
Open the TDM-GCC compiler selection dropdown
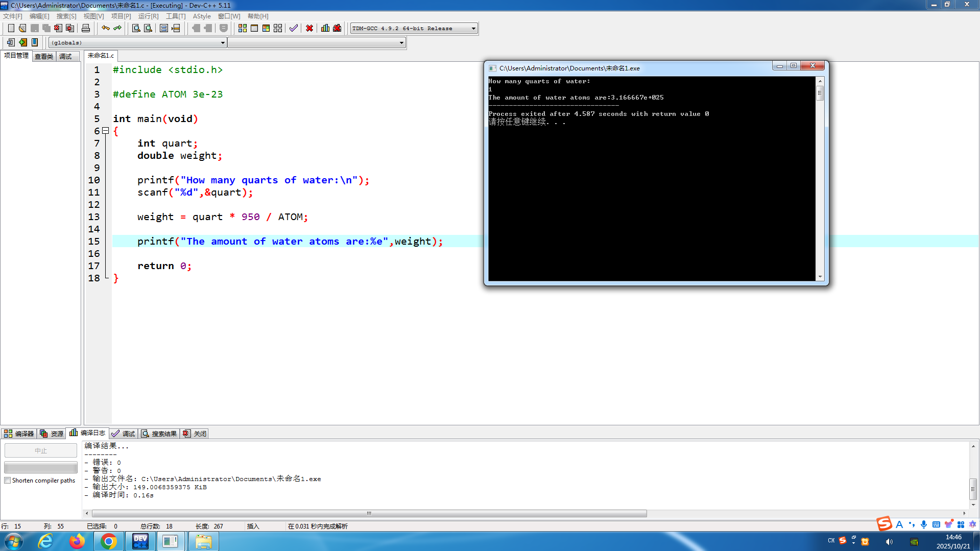click(474, 29)
